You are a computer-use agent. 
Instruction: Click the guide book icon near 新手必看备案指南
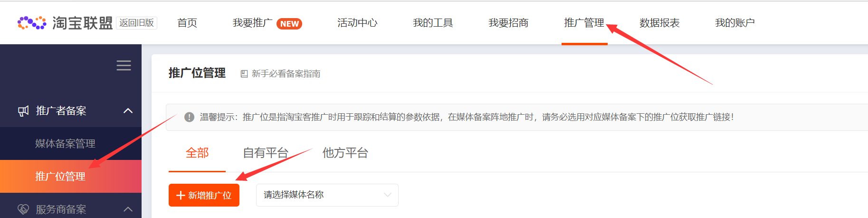click(x=244, y=74)
